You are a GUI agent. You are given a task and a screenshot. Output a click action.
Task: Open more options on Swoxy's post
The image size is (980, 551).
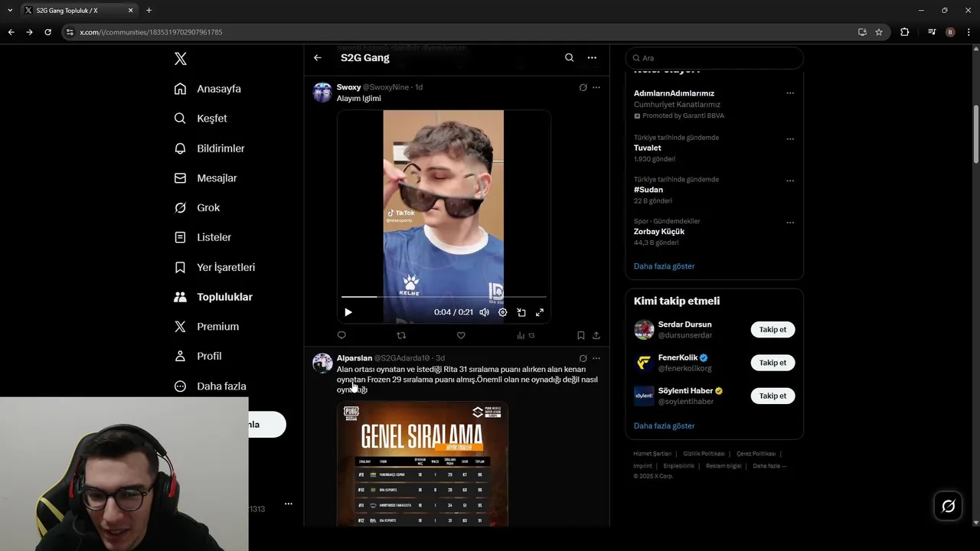tap(596, 87)
